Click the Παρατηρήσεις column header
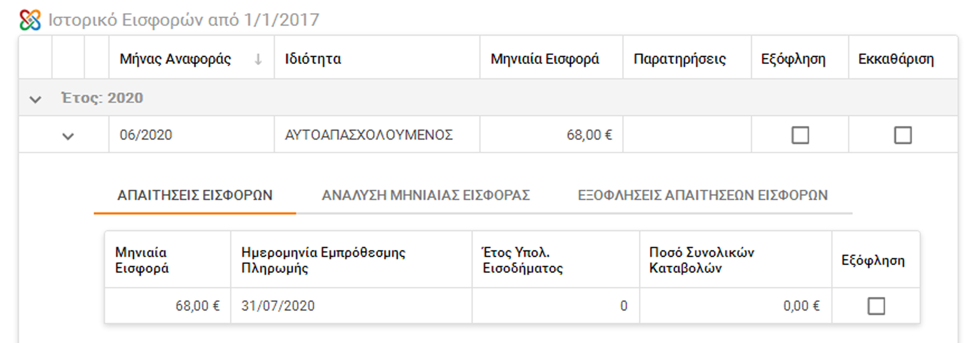980x343 pixels. point(680,59)
